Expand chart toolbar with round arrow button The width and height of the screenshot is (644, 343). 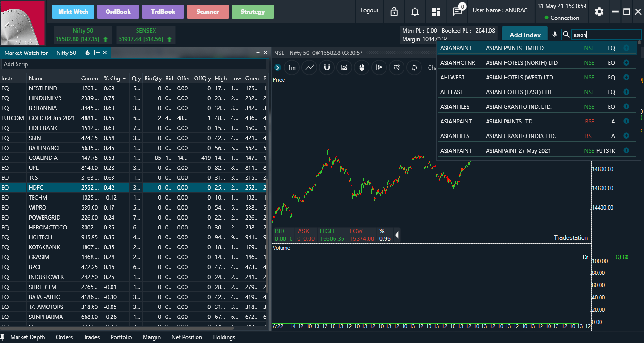click(278, 68)
